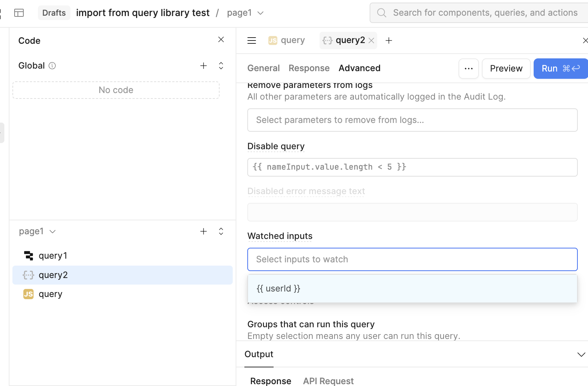This screenshot has width=588, height=386.
Task: Choose the {{ userId }} option
Action: [413, 289]
